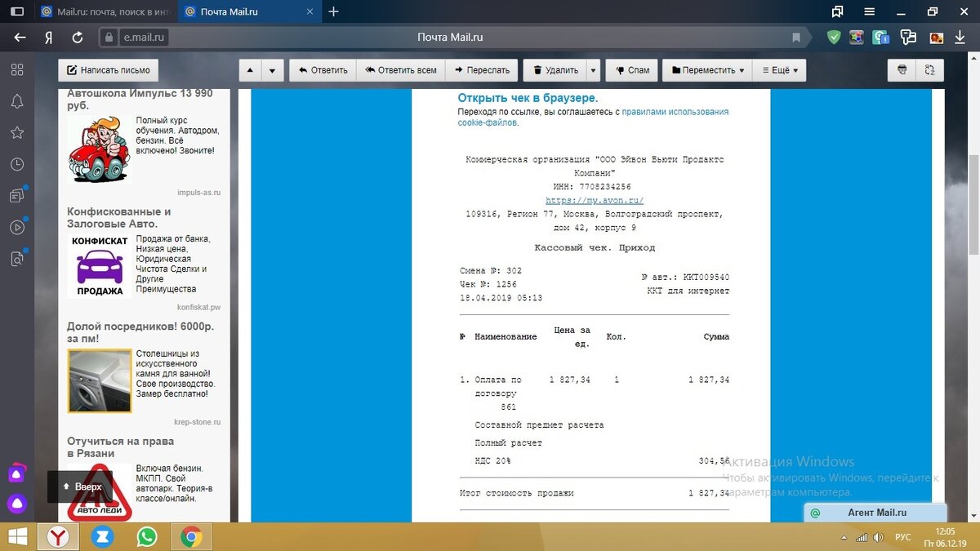
Task: Select the Почта Mail.ru tab
Action: [x=249, y=11]
